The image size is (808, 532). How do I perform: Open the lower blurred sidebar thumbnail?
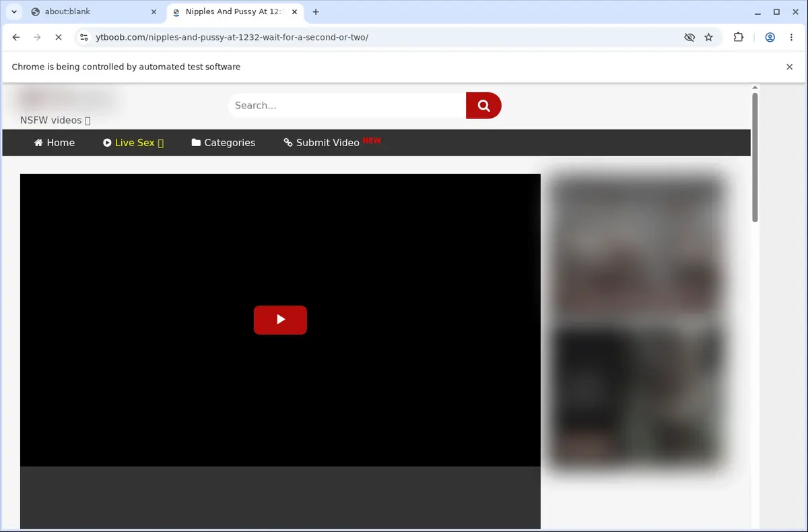click(x=636, y=396)
